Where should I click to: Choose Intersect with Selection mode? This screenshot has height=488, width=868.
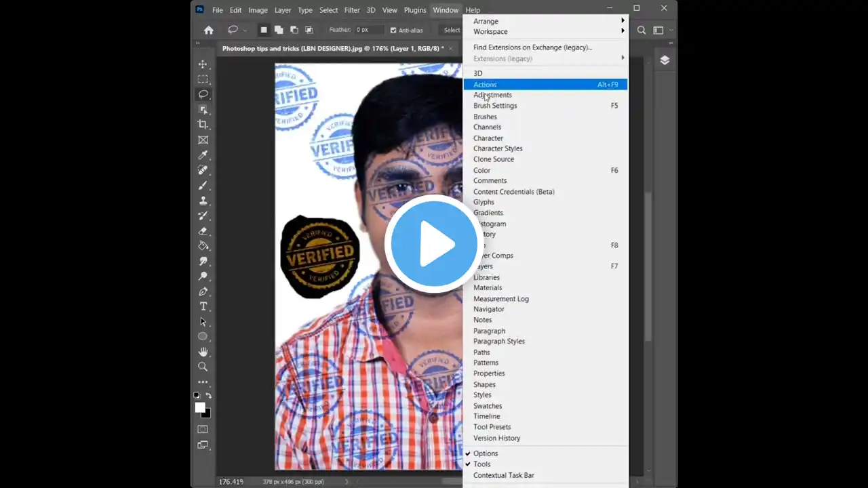click(309, 30)
